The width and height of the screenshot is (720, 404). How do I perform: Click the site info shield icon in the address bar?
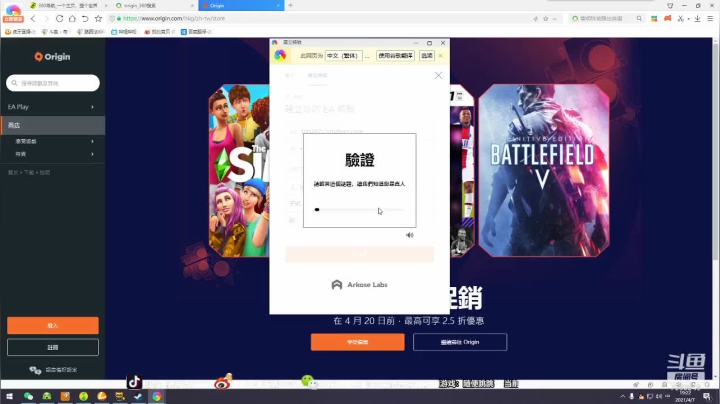click(112, 19)
